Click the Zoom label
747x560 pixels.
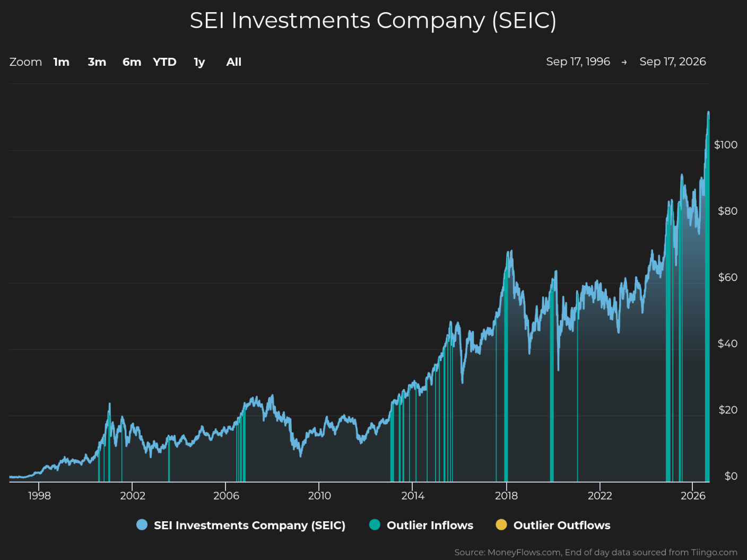(x=25, y=62)
